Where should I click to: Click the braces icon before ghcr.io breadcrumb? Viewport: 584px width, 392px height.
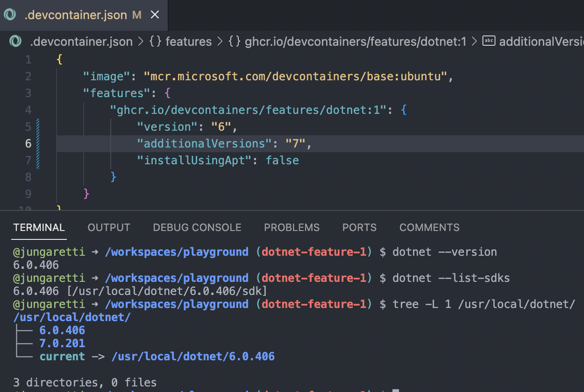(x=234, y=42)
